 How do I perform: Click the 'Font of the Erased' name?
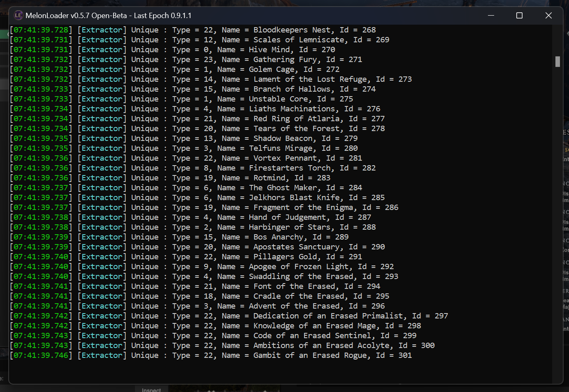pos(294,286)
